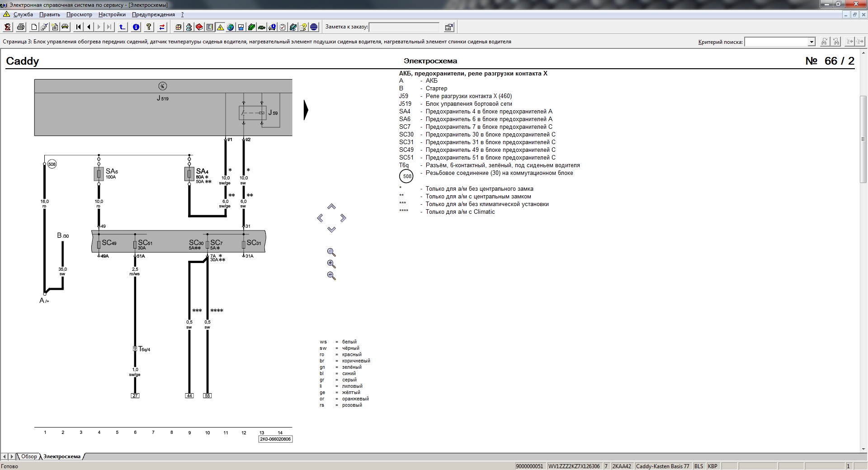This screenshot has height=470, width=868.
Task: Click the 508 circle in legend
Action: [x=407, y=176]
